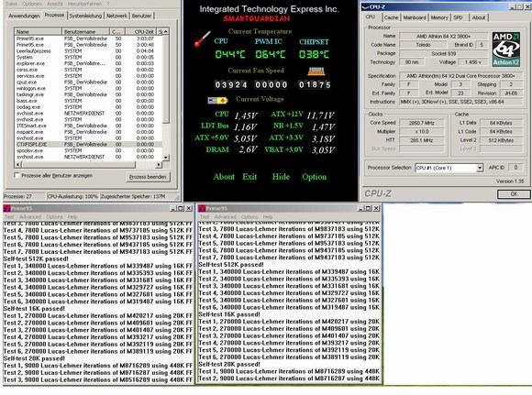Click the CPU-Z title bar icon
Image resolution: width=532 pixels, height=395 pixels.
point(365,6)
